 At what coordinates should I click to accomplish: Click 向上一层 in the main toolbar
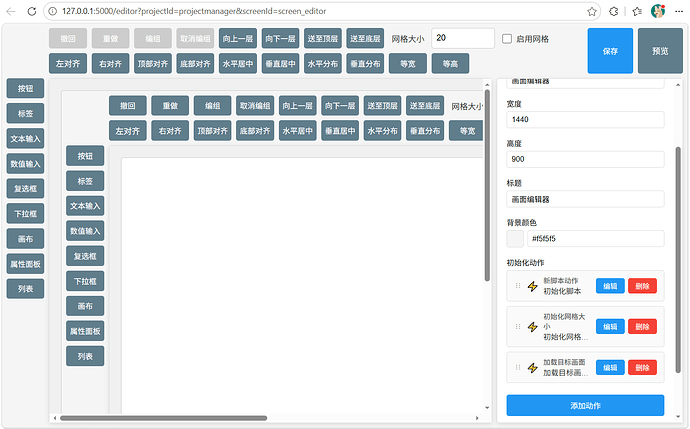tap(238, 39)
